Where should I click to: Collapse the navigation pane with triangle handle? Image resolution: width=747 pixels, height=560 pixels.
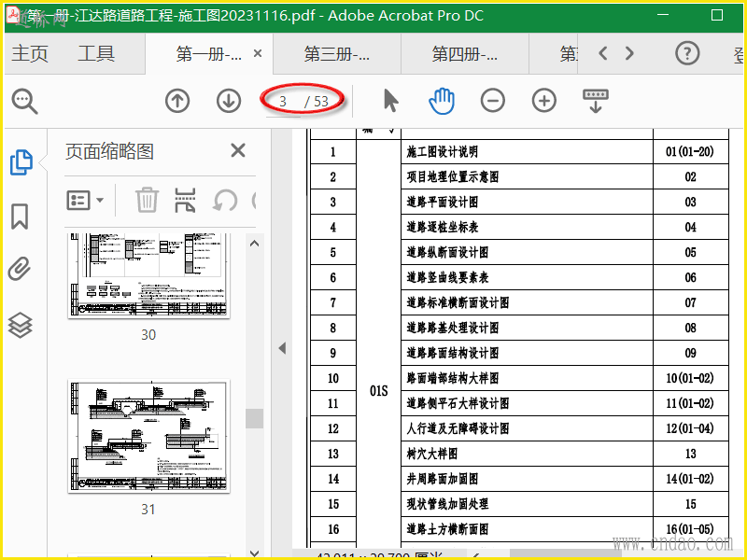(282, 348)
